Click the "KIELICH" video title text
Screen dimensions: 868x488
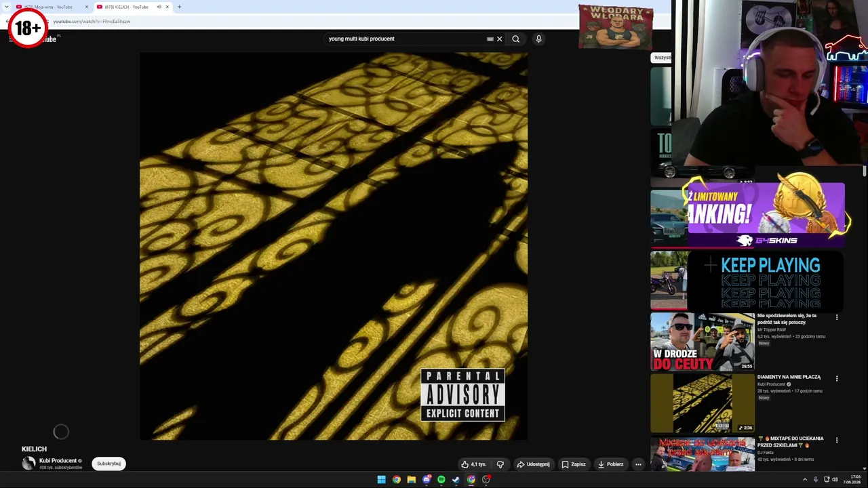(34, 449)
